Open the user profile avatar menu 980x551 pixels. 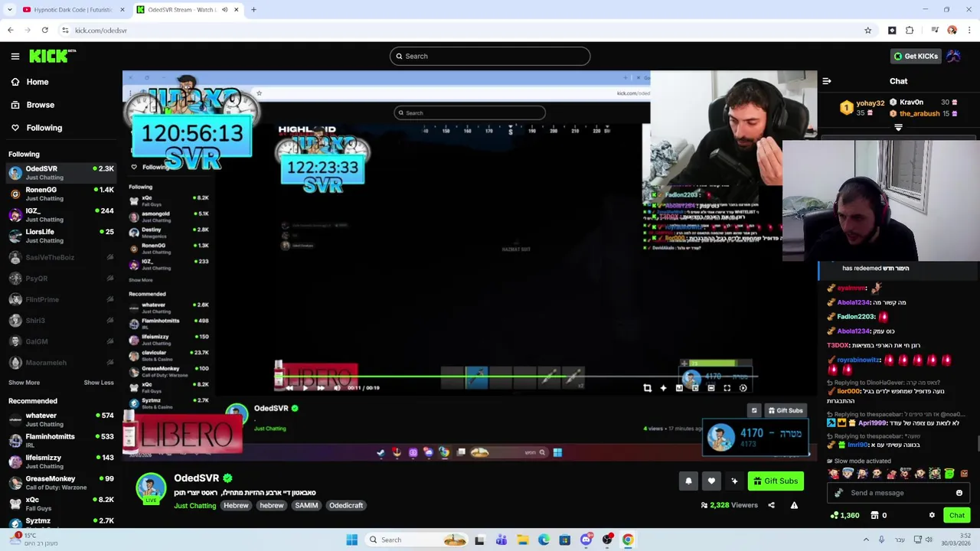coord(954,56)
